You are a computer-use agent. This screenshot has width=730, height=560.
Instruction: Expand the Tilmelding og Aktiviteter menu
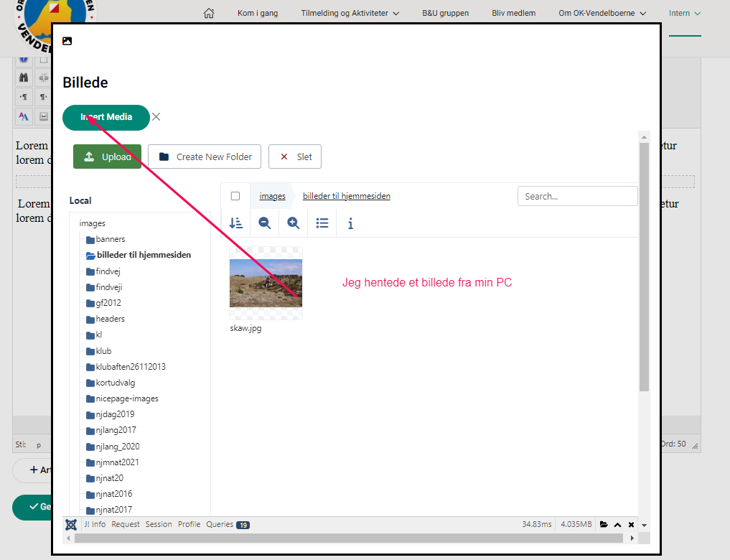[x=350, y=13]
